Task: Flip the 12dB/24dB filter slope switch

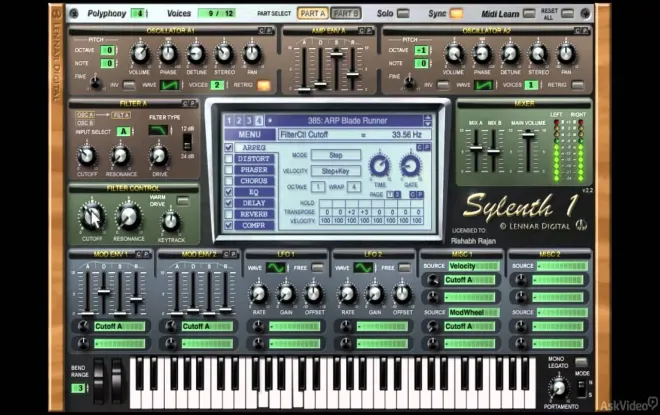Action: coord(187,142)
